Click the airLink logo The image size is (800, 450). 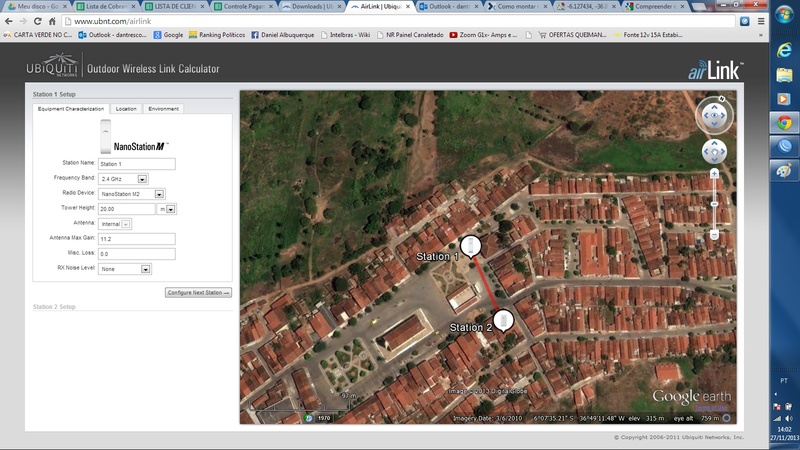[715, 70]
